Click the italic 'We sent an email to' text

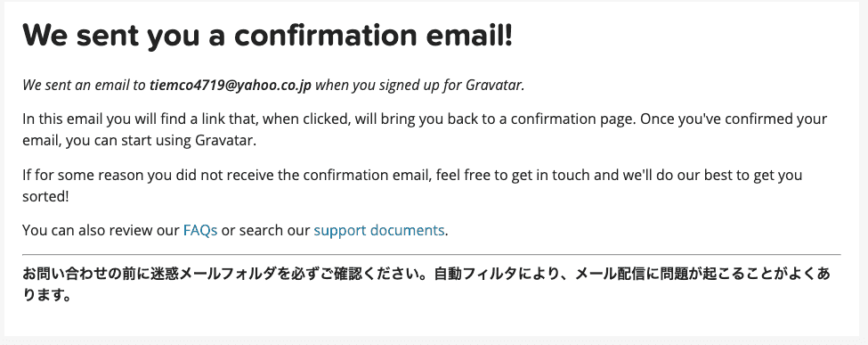point(85,86)
